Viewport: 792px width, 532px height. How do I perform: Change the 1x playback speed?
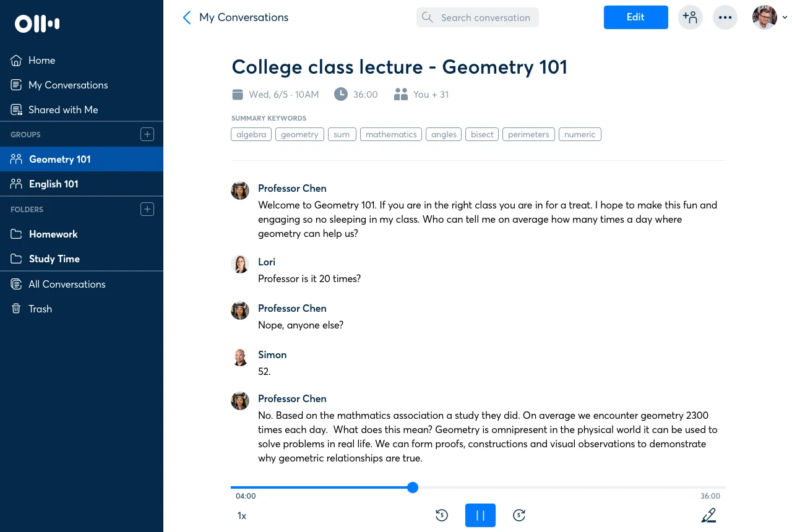pyautogui.click(x=241, y=515)
